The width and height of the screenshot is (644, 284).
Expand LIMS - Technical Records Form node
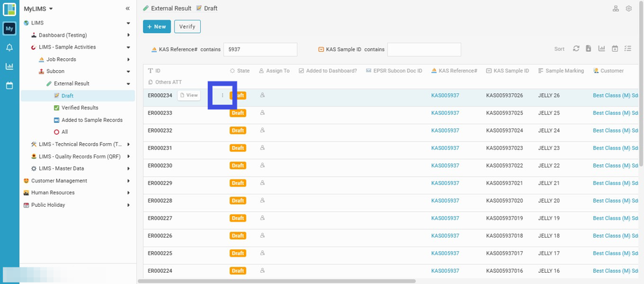[129, 144]
